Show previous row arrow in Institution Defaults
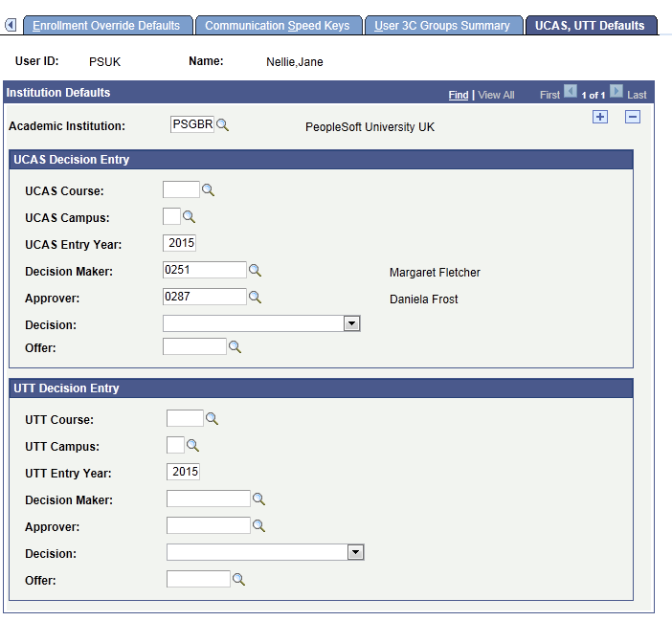This screenshot has width=672, height=621. point(571,91)
